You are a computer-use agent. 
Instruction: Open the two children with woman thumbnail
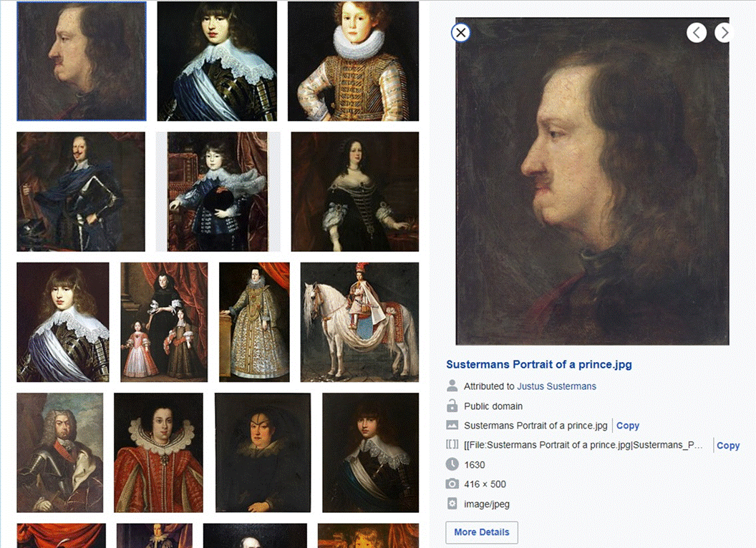pyautogui.click(x=164, y=322)
